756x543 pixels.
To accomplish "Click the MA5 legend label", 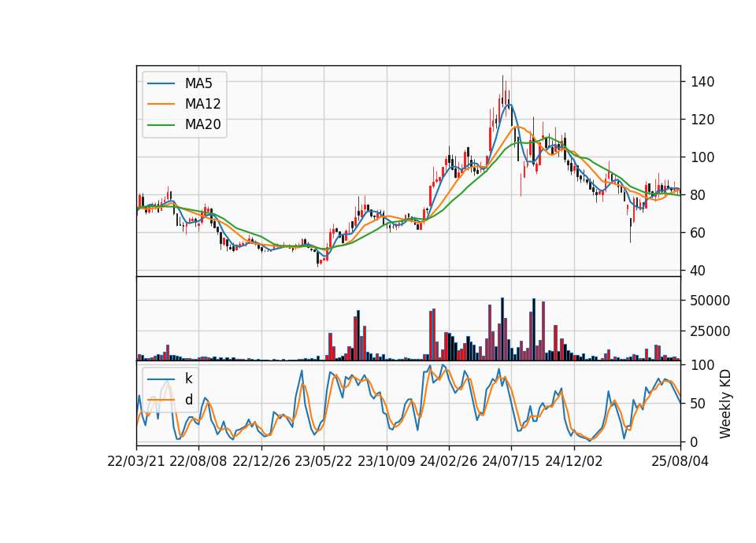I will tap(198, 83).
